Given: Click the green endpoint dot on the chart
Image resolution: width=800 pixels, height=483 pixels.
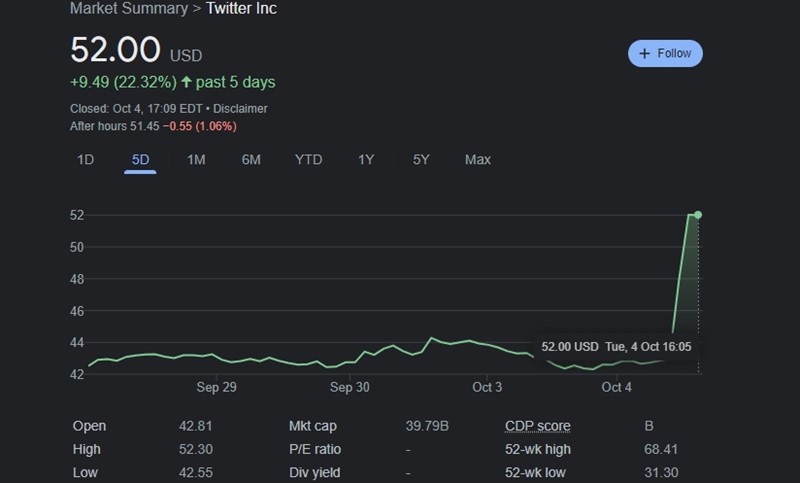Looking at the screenshot, I should [697, 215].
